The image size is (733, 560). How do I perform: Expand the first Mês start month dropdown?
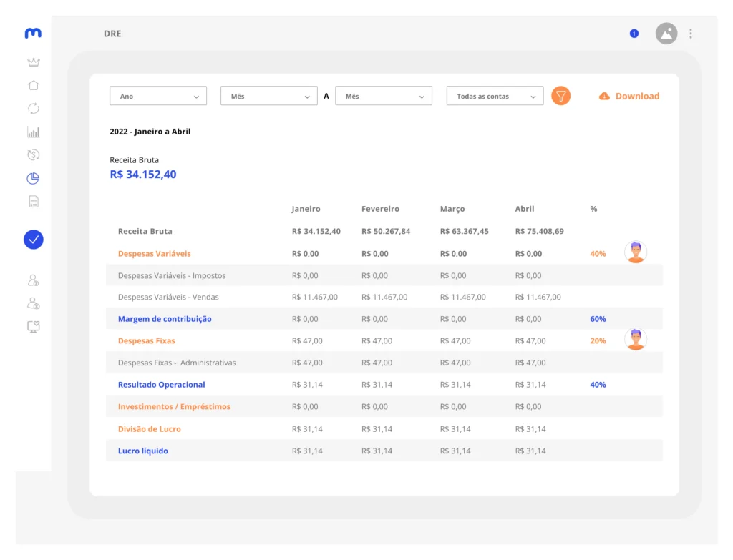269,96
